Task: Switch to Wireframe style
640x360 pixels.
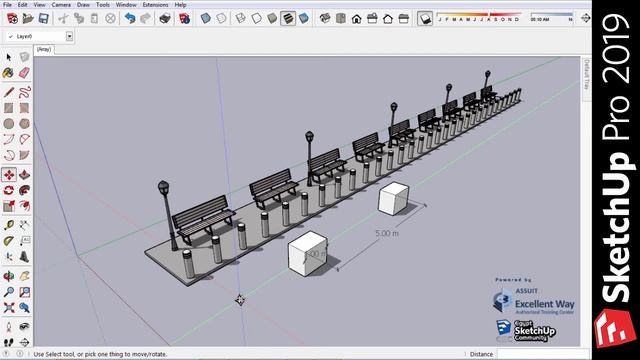Action: (x=240, y=18)
